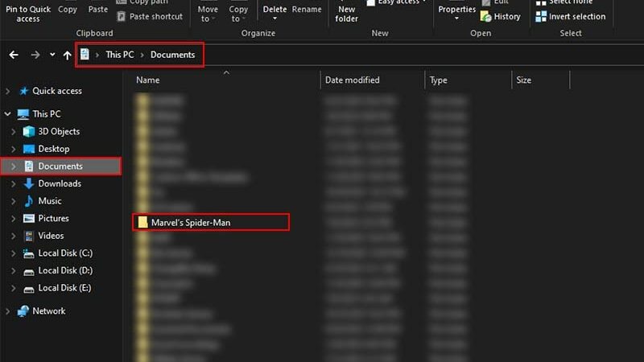Sort by the Size column header

click(x=524, y=80)
